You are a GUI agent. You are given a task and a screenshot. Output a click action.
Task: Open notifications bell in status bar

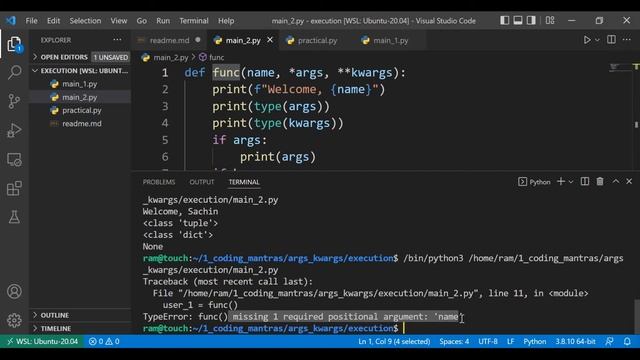click(x=627, y=341)
